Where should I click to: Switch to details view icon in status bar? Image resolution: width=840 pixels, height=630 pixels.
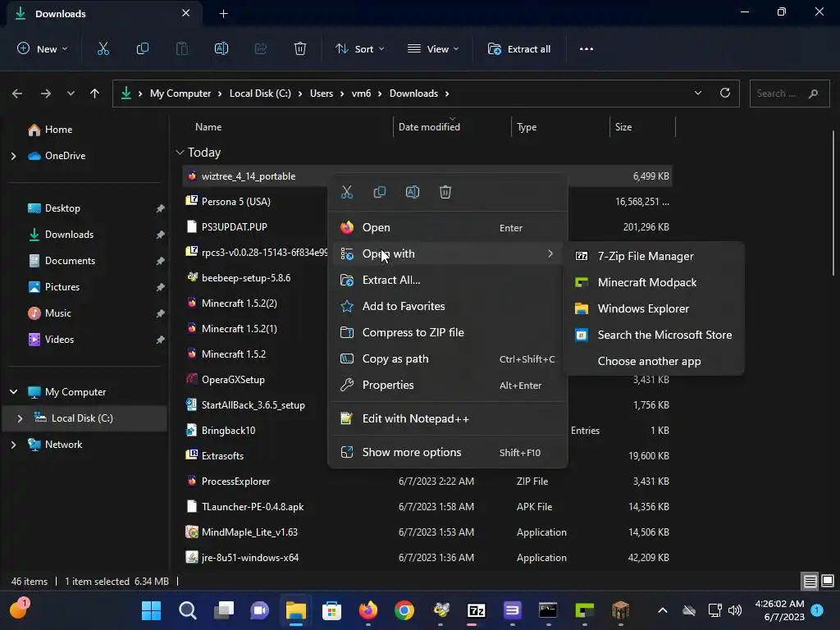810,581
